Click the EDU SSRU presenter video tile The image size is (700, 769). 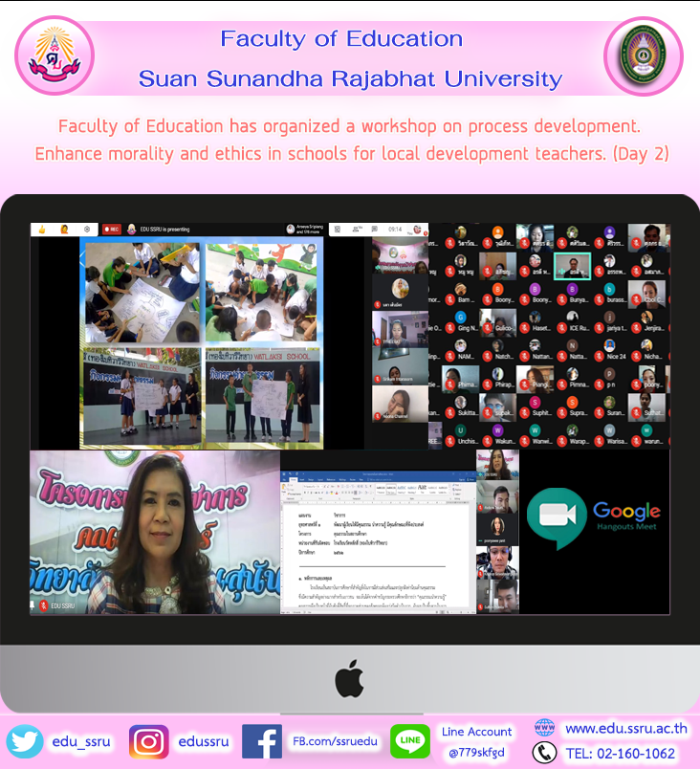(154, 532)
